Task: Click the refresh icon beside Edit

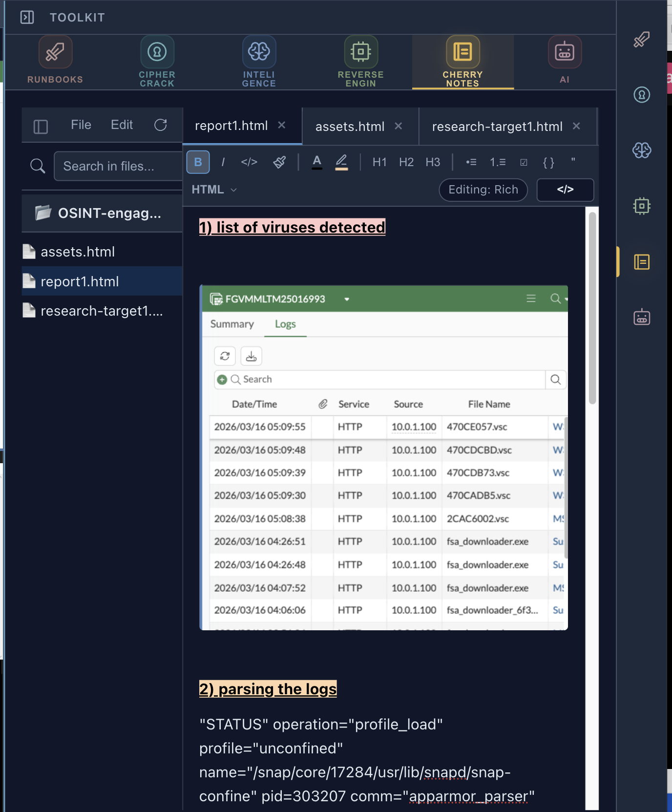Action: 161,125
